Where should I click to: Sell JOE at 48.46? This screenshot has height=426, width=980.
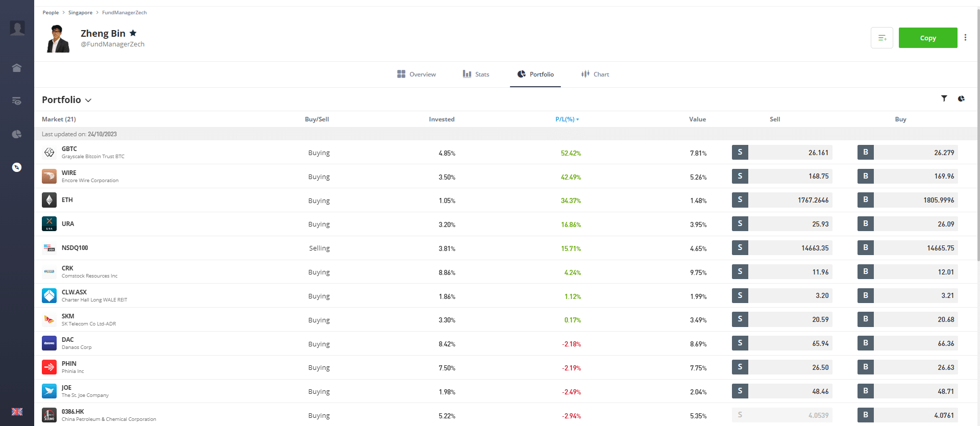782,391
